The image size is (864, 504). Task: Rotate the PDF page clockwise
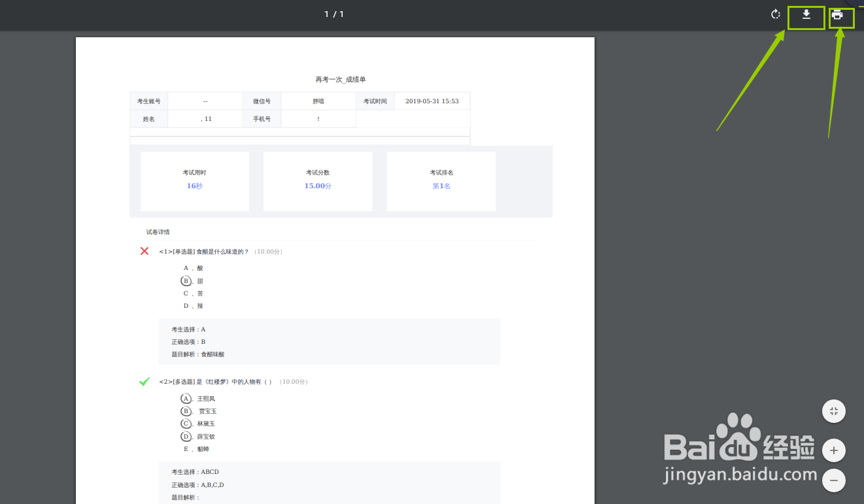[x=776, y=14]
